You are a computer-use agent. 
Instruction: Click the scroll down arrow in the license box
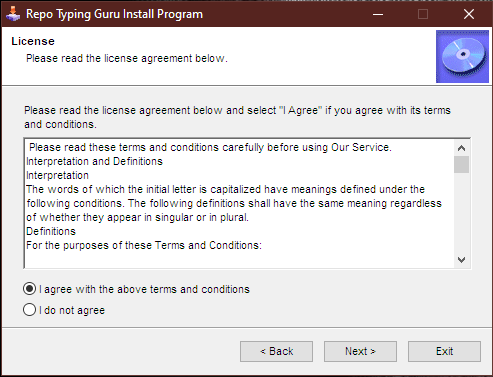(461, 259)
